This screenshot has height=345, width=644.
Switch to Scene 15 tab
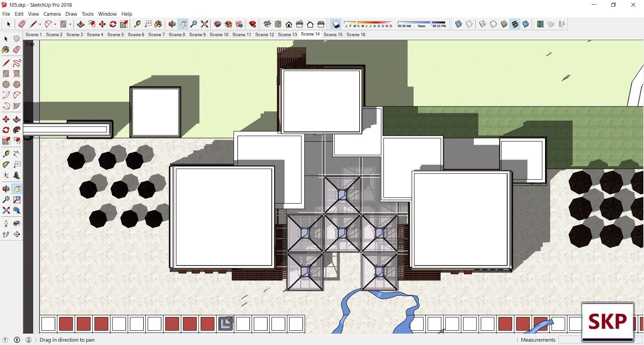[x=333, y=34]
